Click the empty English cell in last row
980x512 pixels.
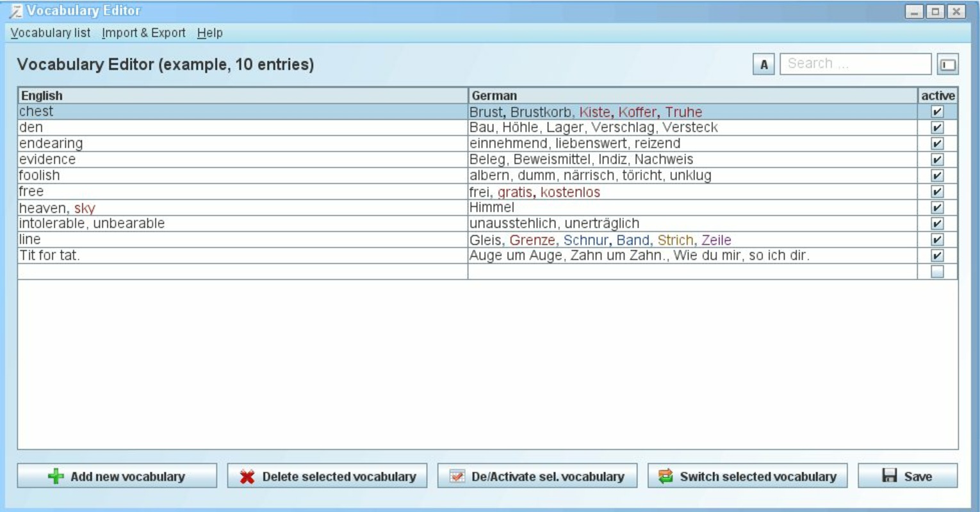pyautogui.click(x=243, y=271)
